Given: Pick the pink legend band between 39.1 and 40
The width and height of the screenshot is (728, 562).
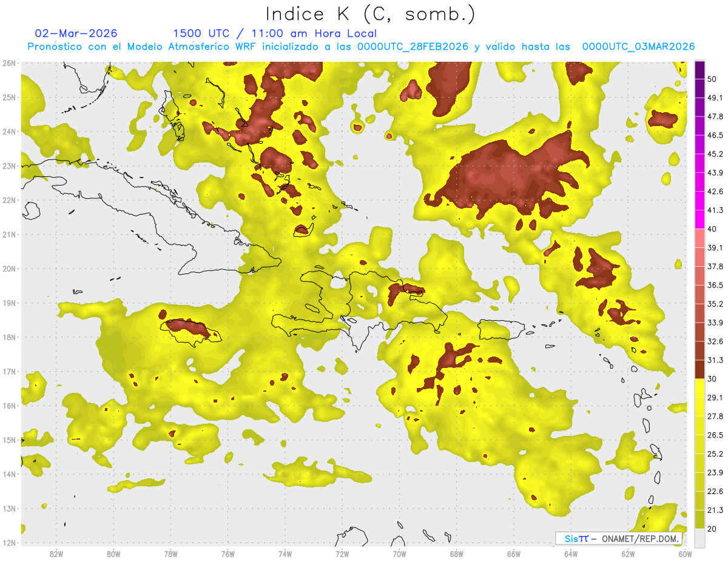Looking at the screenshot, I should [699, 238].
